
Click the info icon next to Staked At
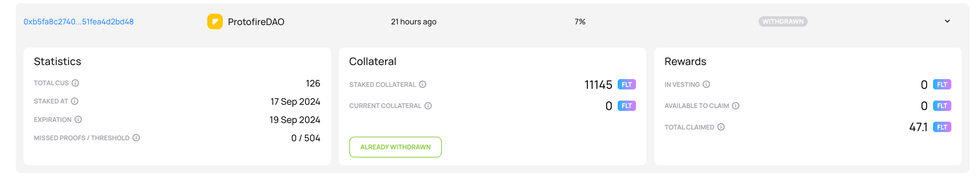75,101
